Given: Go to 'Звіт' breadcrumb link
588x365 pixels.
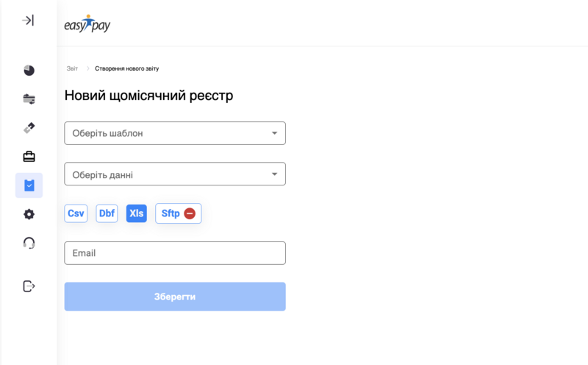Looking at the screenshot, I should 72,68.
